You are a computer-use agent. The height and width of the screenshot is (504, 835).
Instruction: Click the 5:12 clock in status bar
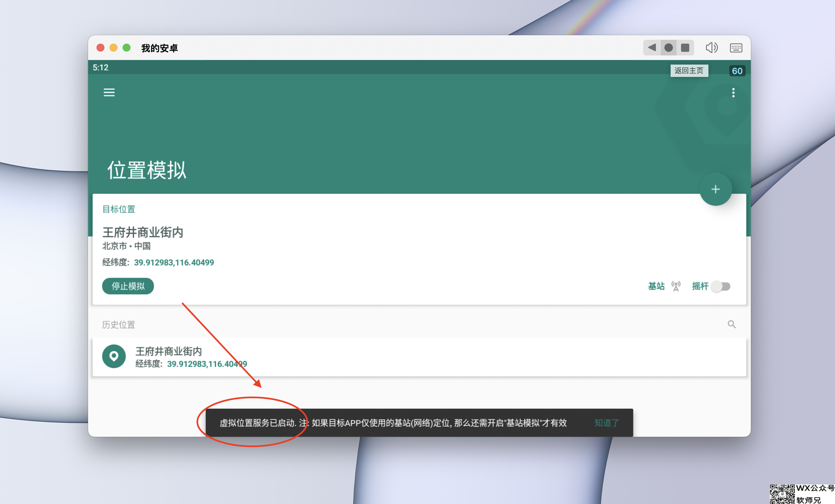coord(101,67)
